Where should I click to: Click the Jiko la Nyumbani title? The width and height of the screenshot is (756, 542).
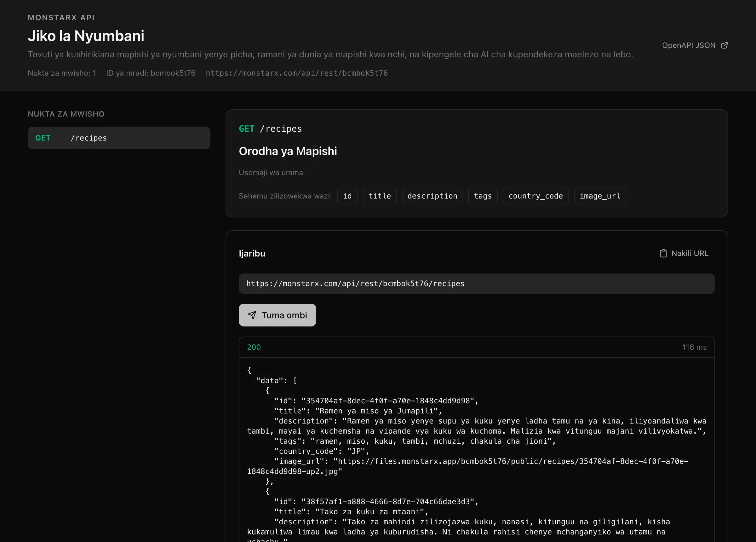click(86, 36)
